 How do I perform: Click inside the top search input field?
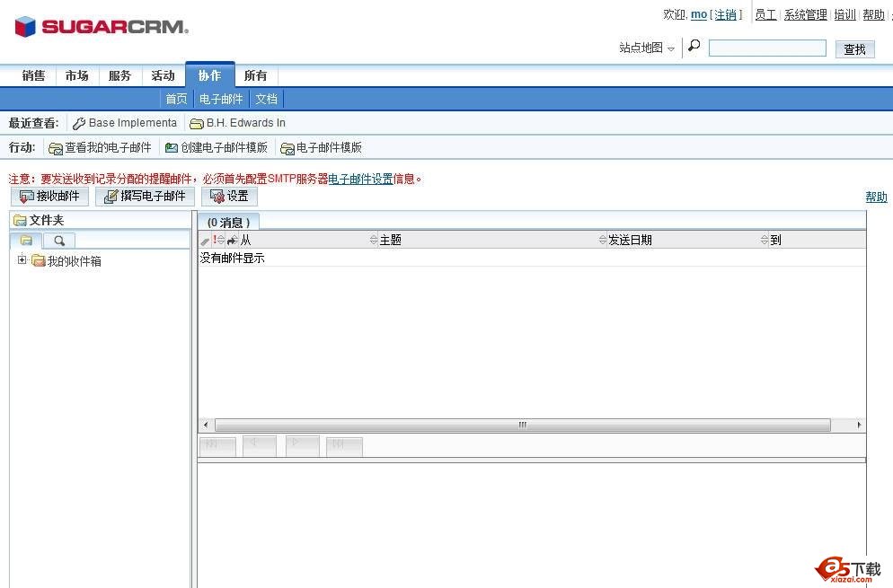[767, 48]
